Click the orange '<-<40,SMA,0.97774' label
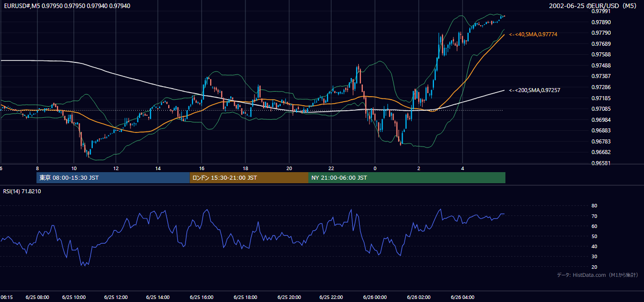The height and width of the screenshot is (302, 644). click(533, 34)
